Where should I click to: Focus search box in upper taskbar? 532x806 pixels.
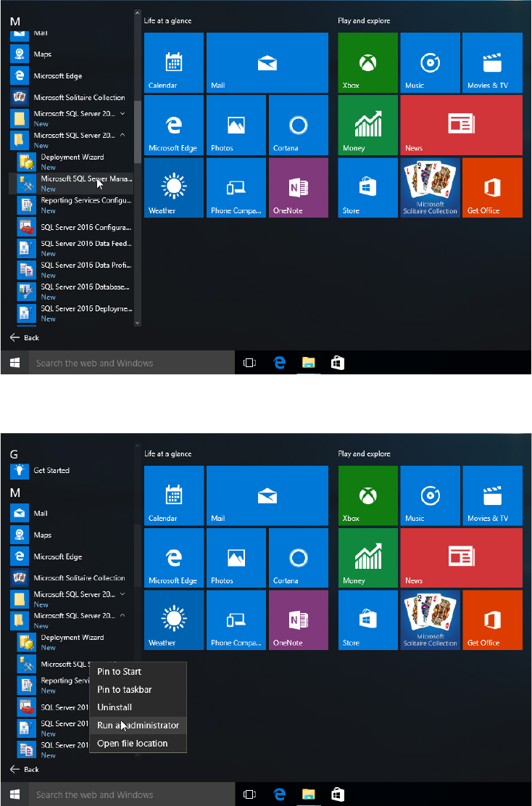(x=131, y=363)
